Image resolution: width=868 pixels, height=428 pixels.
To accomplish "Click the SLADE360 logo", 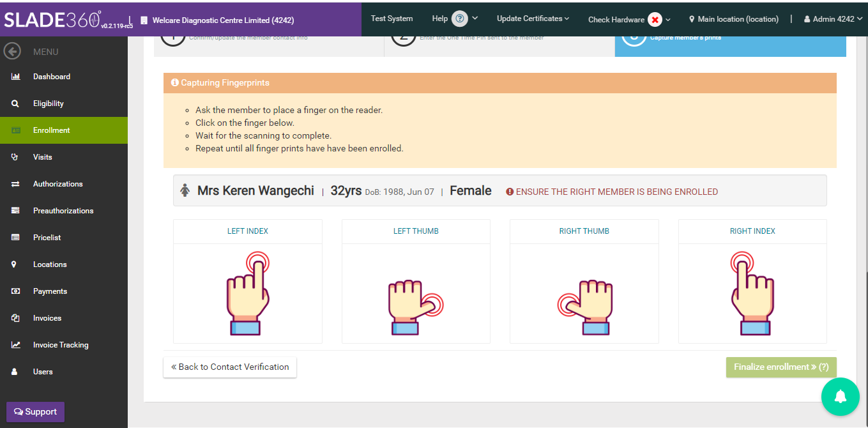I will coord(52,20).
